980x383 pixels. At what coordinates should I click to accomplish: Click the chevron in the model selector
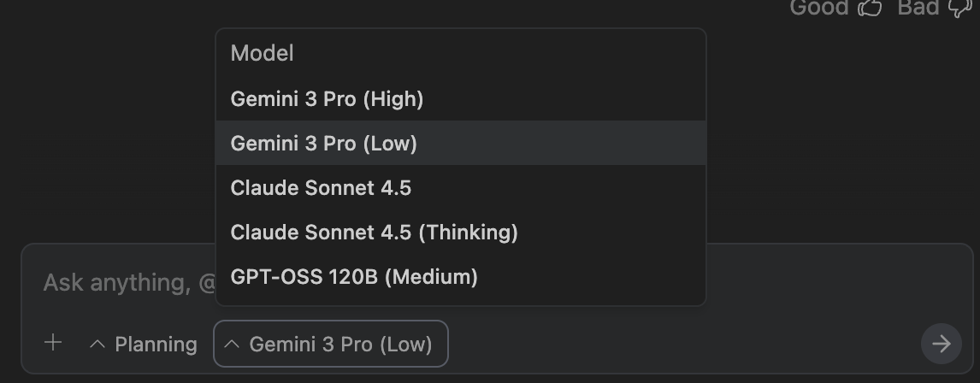(x=231, y=344)
